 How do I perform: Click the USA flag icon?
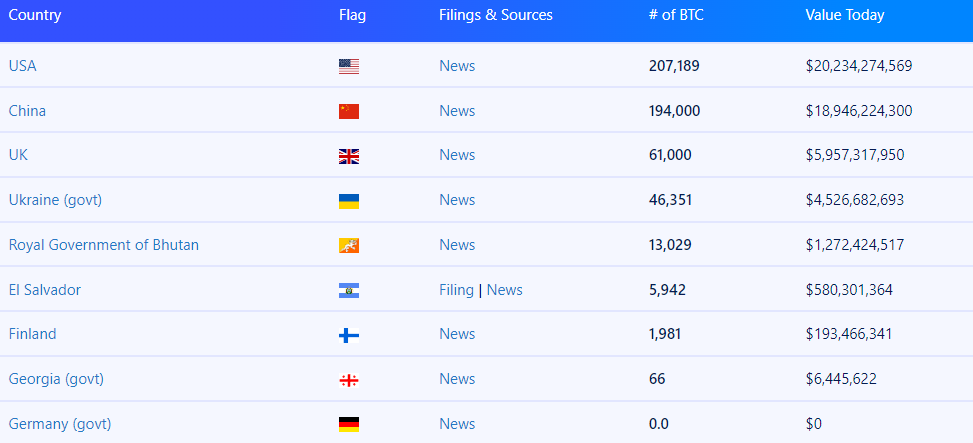[349, 67]
